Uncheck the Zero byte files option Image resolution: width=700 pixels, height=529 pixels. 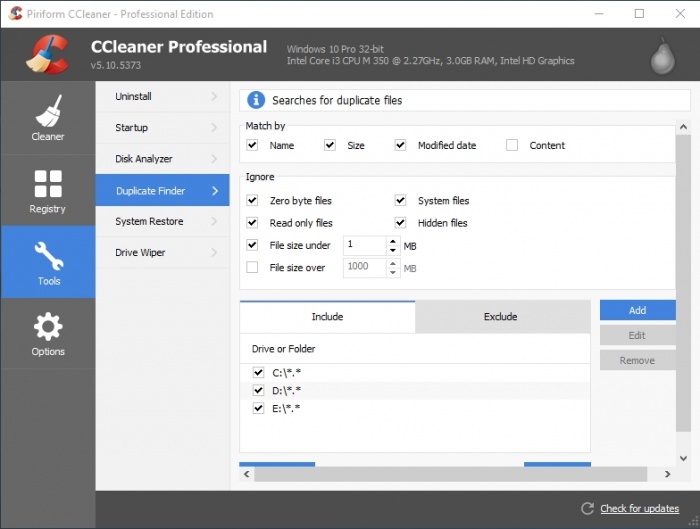pyautogui.click(x=252, y=201)
